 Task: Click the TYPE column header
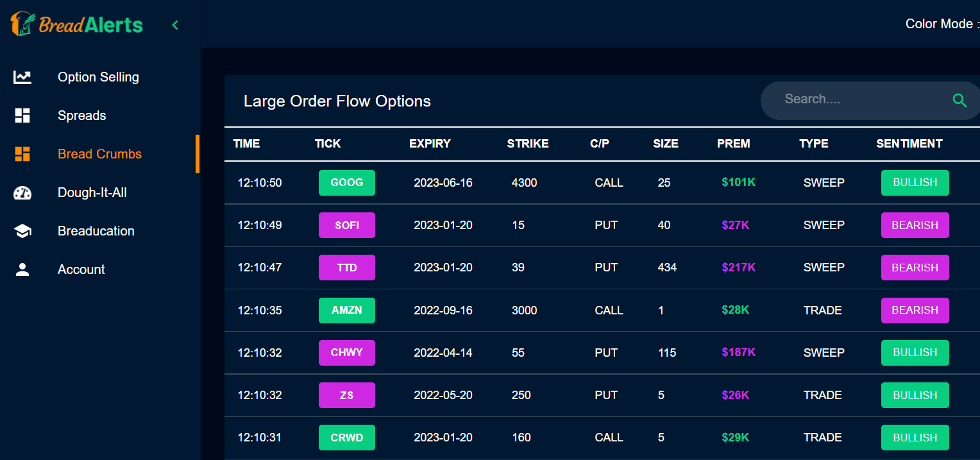click(814, 144)
